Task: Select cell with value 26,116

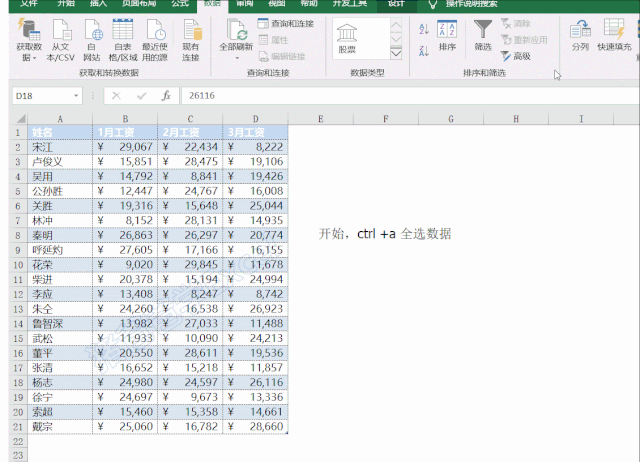Action: tap(256, 382)
